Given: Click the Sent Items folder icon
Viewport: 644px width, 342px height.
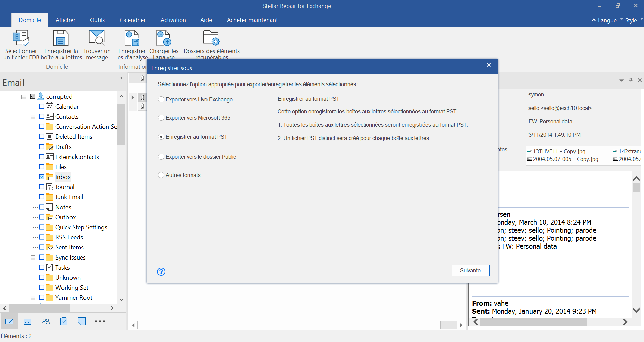Looking at the screenshot, I should [49, 247].
